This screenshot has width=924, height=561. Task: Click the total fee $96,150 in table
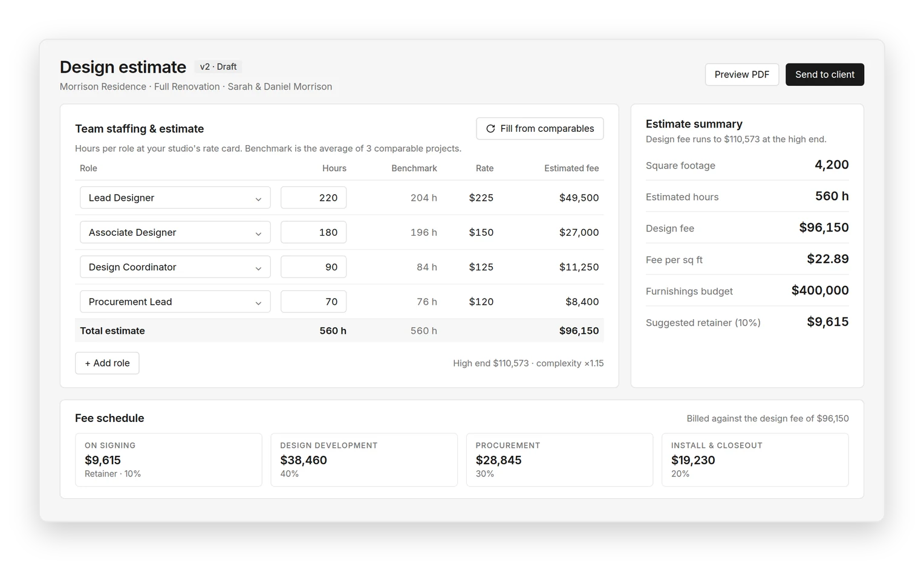[x=579, y=331]
